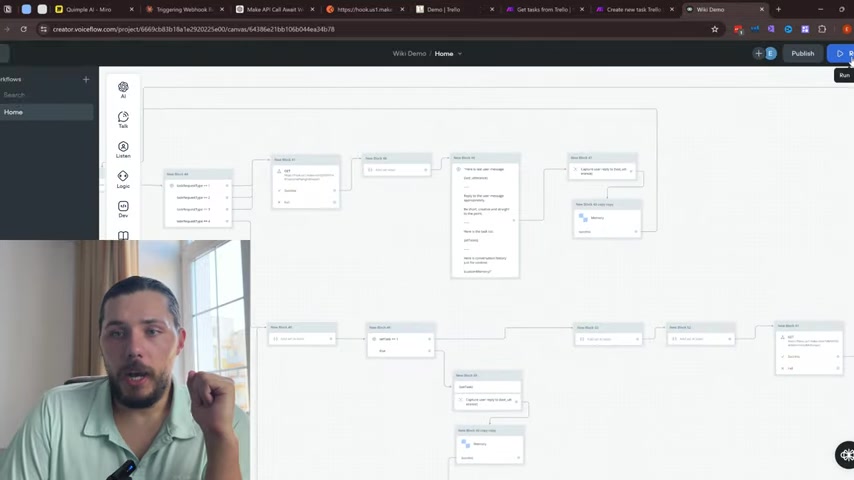Screen dimensions: 854x480
Task: Click the {getTasks} text step
Action: point(487,387)
